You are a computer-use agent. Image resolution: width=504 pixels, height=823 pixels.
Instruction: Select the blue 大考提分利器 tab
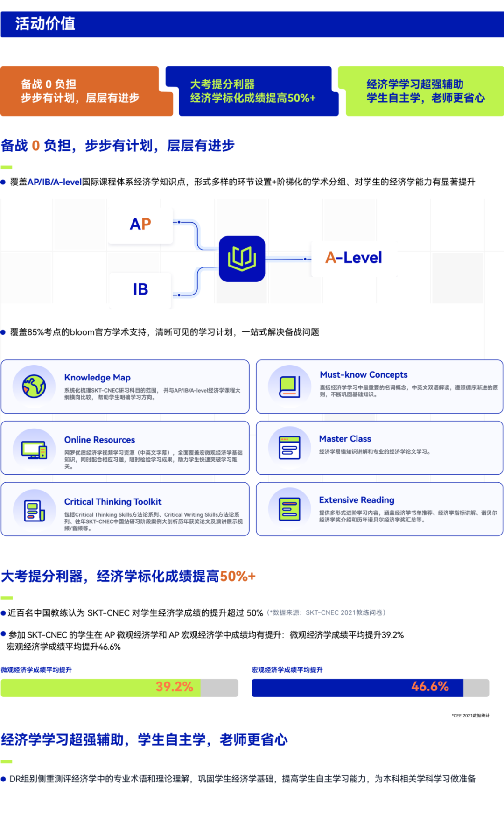click(x=252, y=91)
